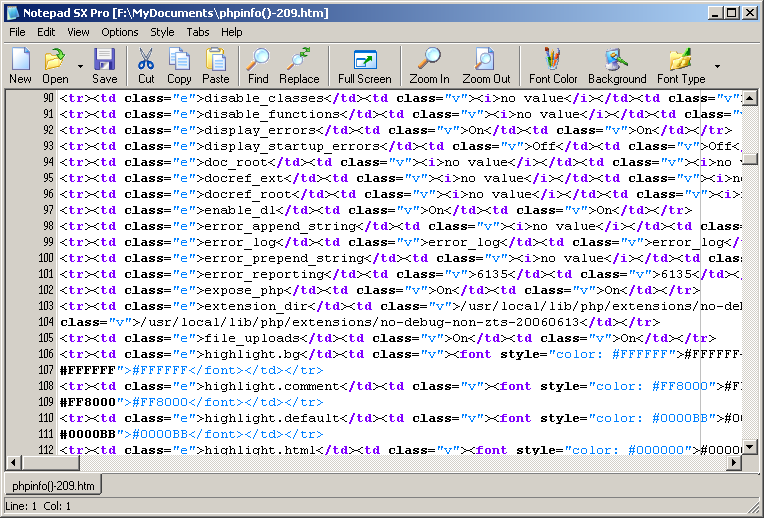Expand the toolbar overflow arrow after Font Type
The width and height of the screenshot is (764, 518).
point(717,66)
